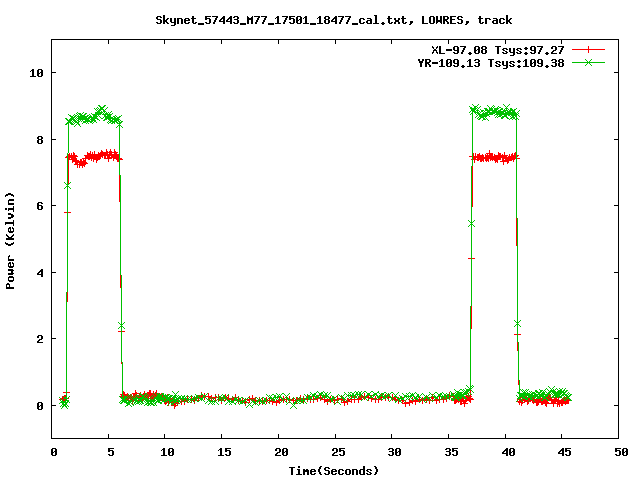Click x-axis tick label 30

pyautogui.click(x=394, y=452)
